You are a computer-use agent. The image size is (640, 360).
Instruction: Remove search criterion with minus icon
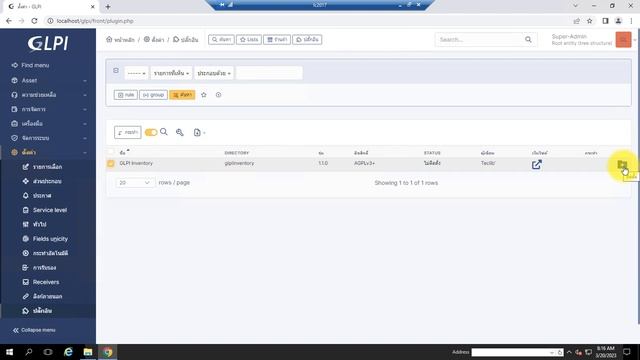point(116,71)
